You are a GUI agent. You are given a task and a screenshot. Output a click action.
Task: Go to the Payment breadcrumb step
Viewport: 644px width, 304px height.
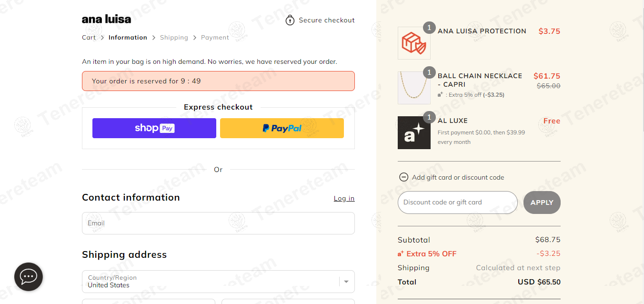(215, 38)
